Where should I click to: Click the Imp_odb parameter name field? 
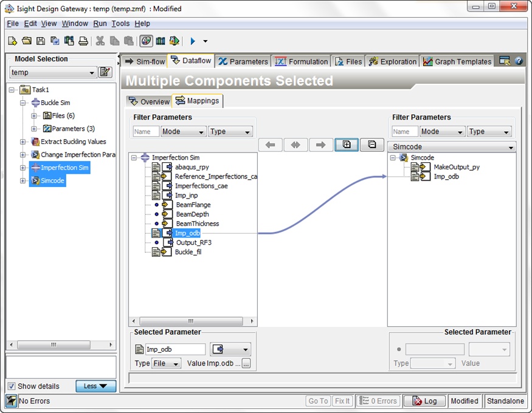click(176, 349)
